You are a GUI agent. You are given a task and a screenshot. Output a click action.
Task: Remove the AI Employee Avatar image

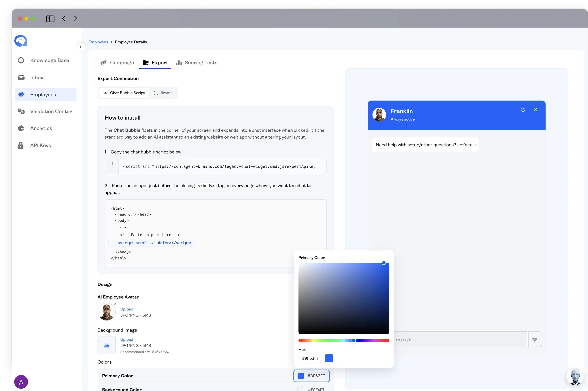tap(115, 304)
